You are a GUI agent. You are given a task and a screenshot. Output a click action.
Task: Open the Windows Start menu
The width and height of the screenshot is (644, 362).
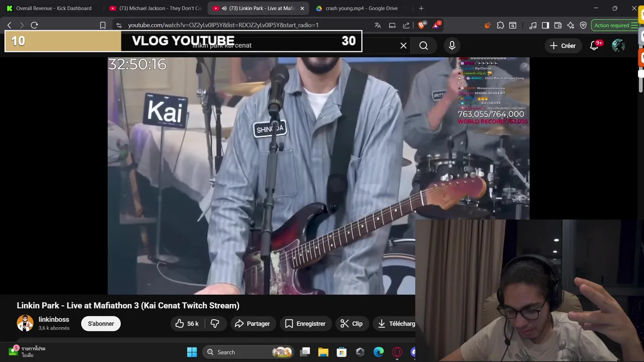[192, 352]
